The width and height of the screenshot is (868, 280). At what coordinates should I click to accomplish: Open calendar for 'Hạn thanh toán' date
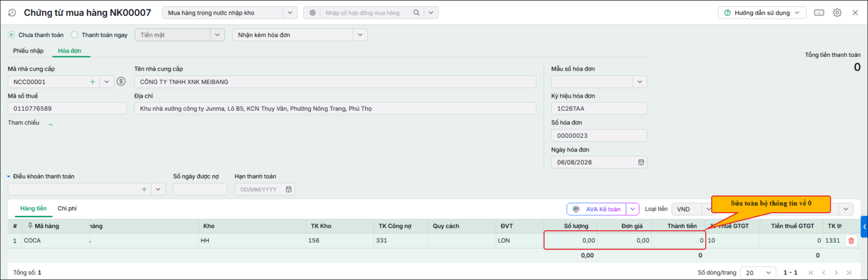point(289,189)
